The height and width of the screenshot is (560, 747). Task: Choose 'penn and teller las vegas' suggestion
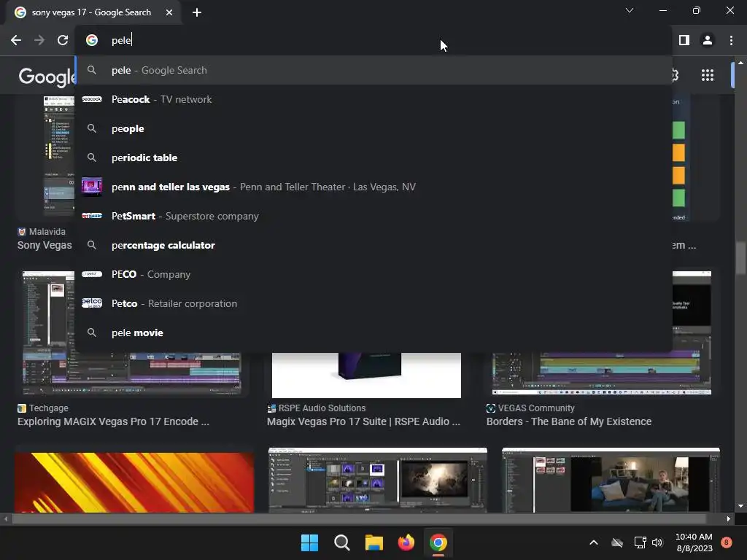[x=373, y=187]
